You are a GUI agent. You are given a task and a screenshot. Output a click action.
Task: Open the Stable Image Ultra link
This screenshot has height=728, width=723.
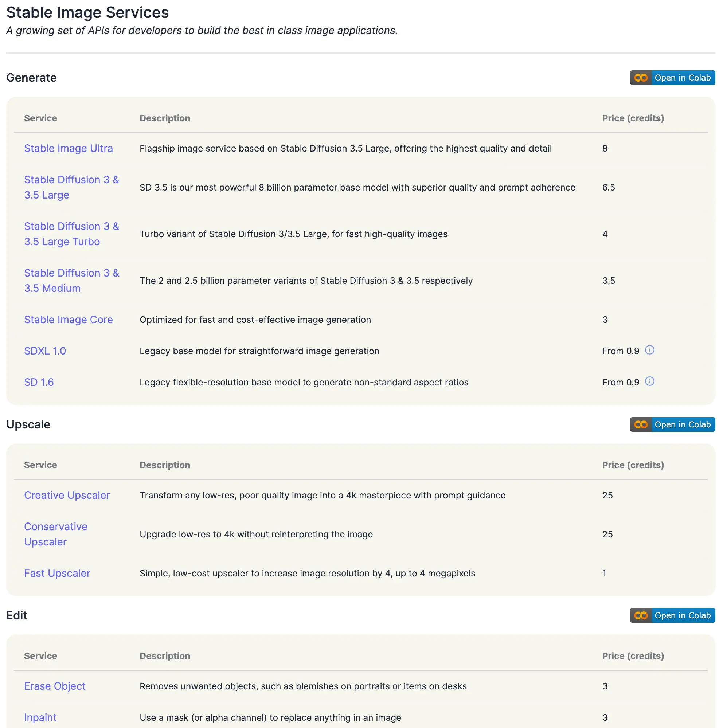(x=68, y=148)
